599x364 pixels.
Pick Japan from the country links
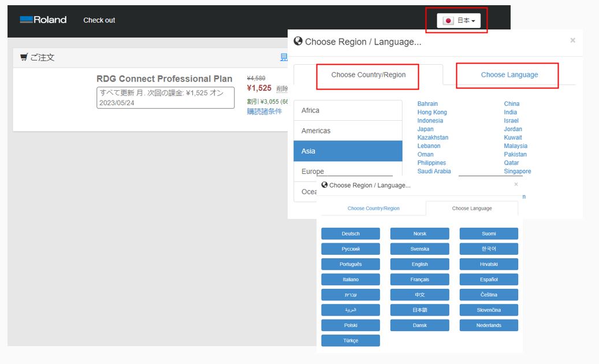425,129
